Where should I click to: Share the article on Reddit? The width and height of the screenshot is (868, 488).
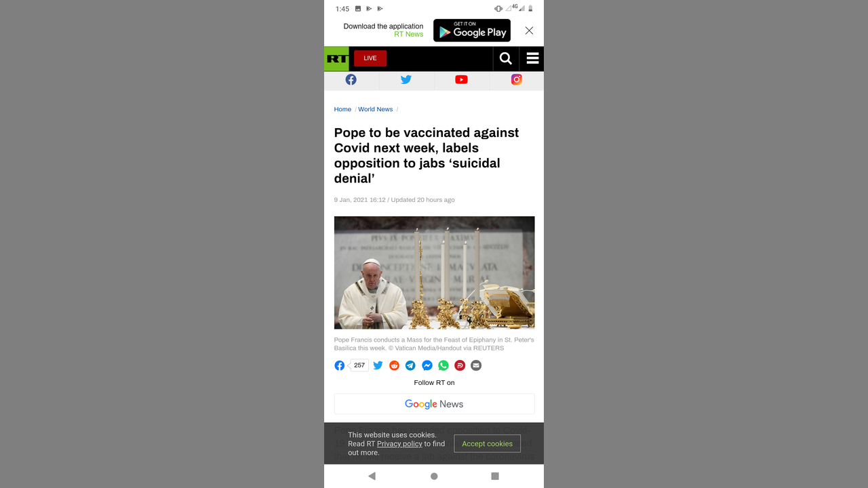point(394,365)
